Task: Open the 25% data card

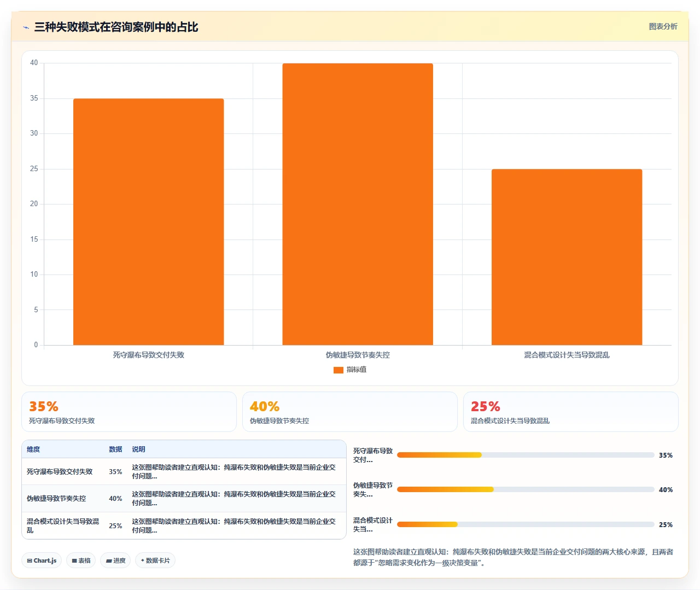Action: pos(571,412)
